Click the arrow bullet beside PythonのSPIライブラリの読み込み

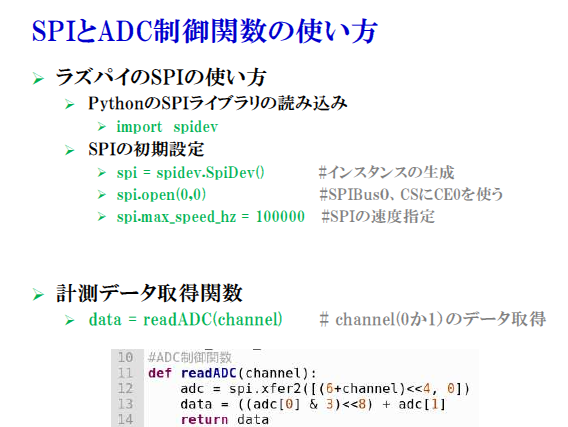point(70,105)
